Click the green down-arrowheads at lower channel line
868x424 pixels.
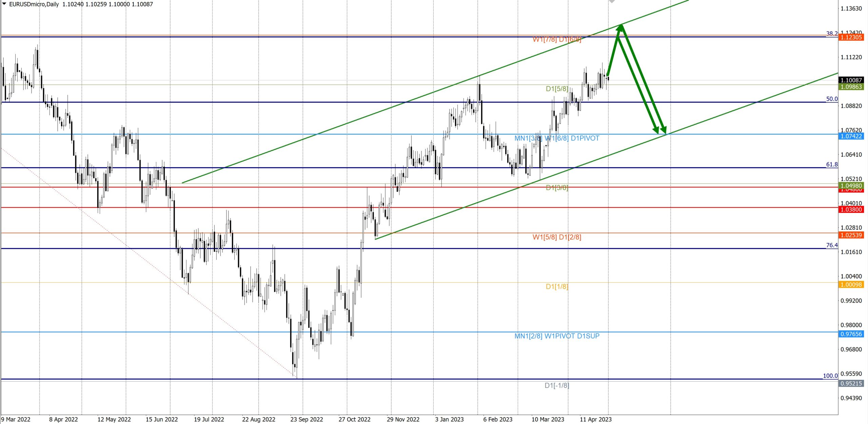pyautogui.click(x=660, y=130)
